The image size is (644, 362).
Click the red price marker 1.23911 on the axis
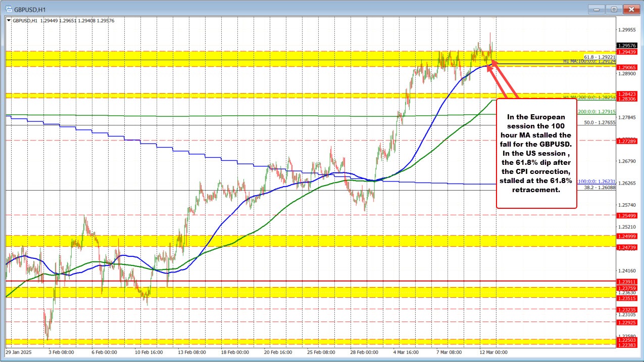(626, 282)
